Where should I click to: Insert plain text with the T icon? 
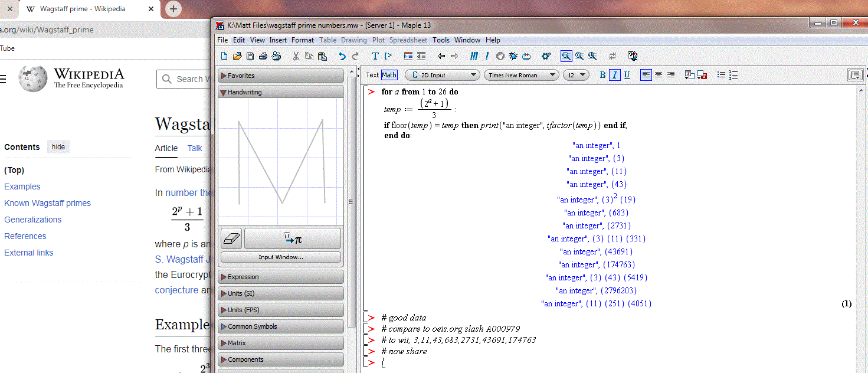pos(375,56)
